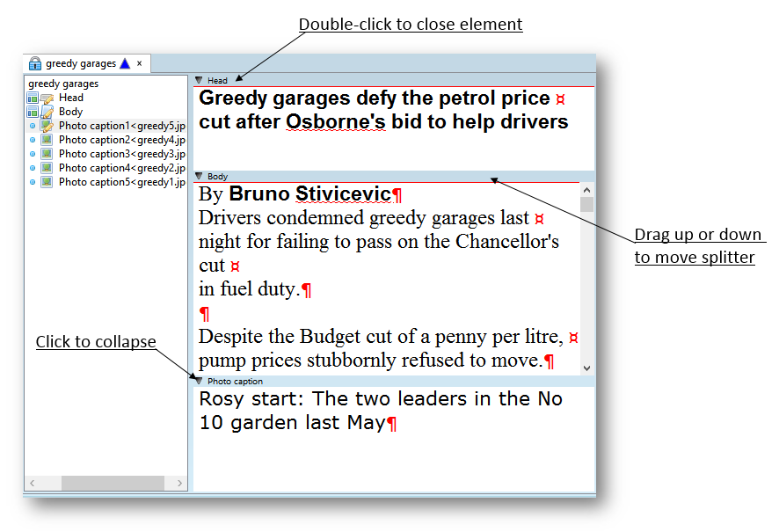Click the image icon on the Photo caption2 row

47,140
